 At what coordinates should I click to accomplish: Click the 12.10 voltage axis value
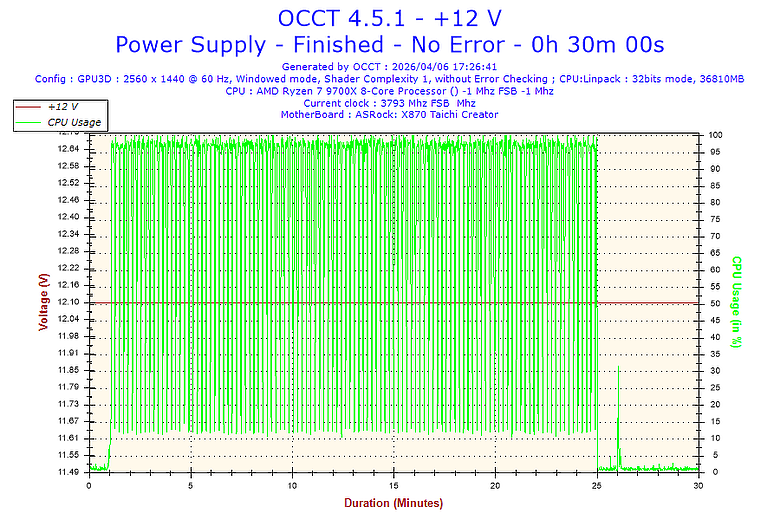[x=68, y=302]
